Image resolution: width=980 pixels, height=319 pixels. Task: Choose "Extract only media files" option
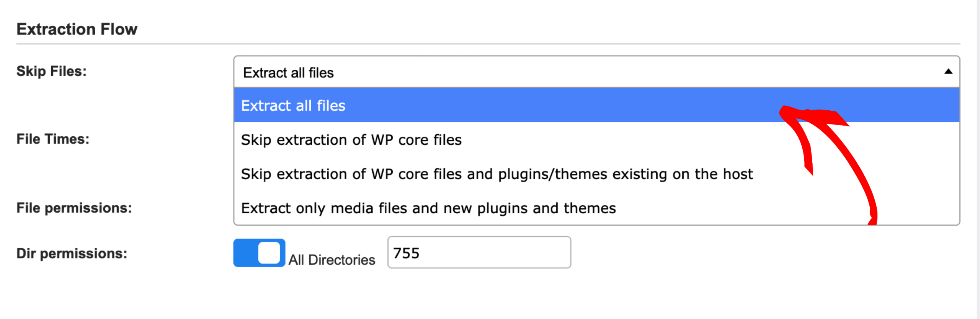(428, 208)
